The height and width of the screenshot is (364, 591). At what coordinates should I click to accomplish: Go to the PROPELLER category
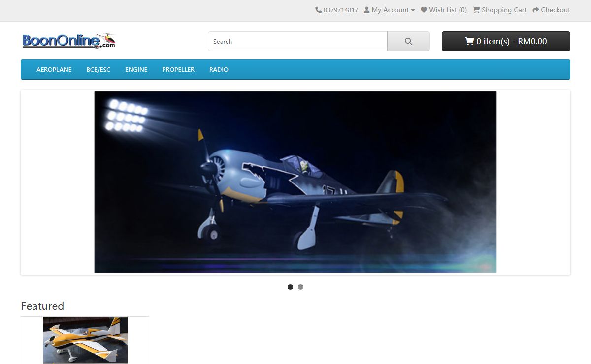coord(178,70)
